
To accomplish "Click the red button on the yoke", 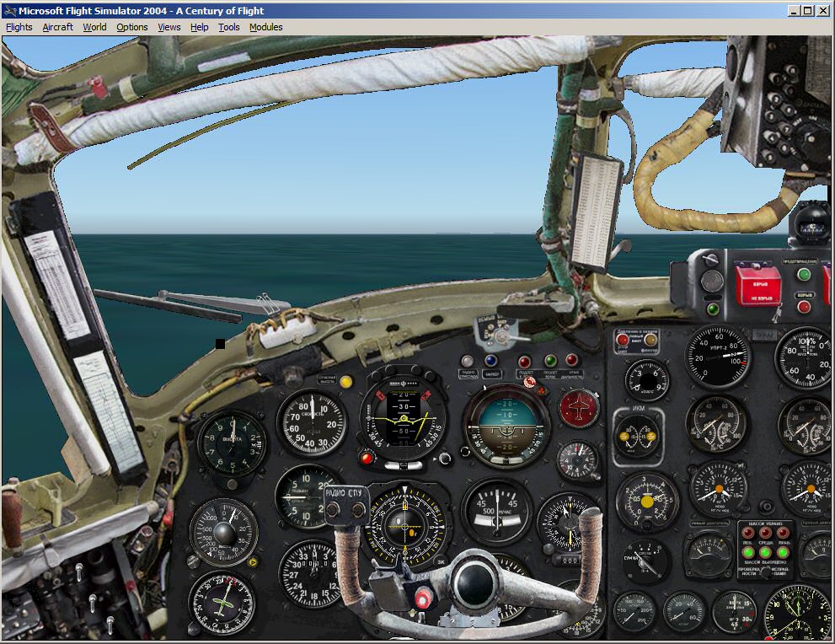I will pyautogui.click(x=423, y=597).
